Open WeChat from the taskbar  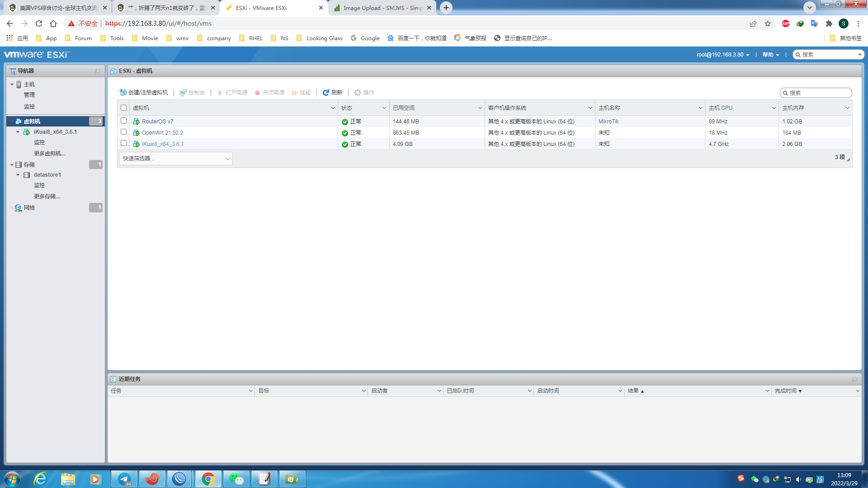click(236, 479)
